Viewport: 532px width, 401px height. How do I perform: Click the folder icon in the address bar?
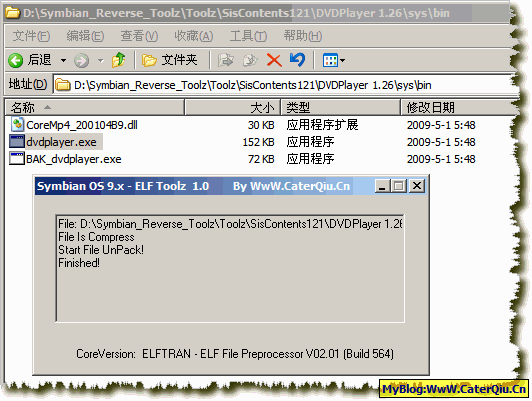point(63,85)
